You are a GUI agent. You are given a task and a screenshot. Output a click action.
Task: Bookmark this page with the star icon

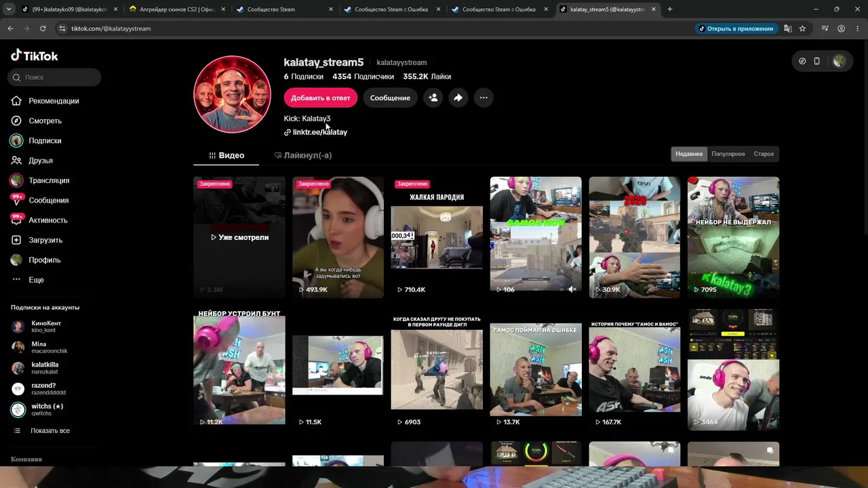click(x=802, y=28)
